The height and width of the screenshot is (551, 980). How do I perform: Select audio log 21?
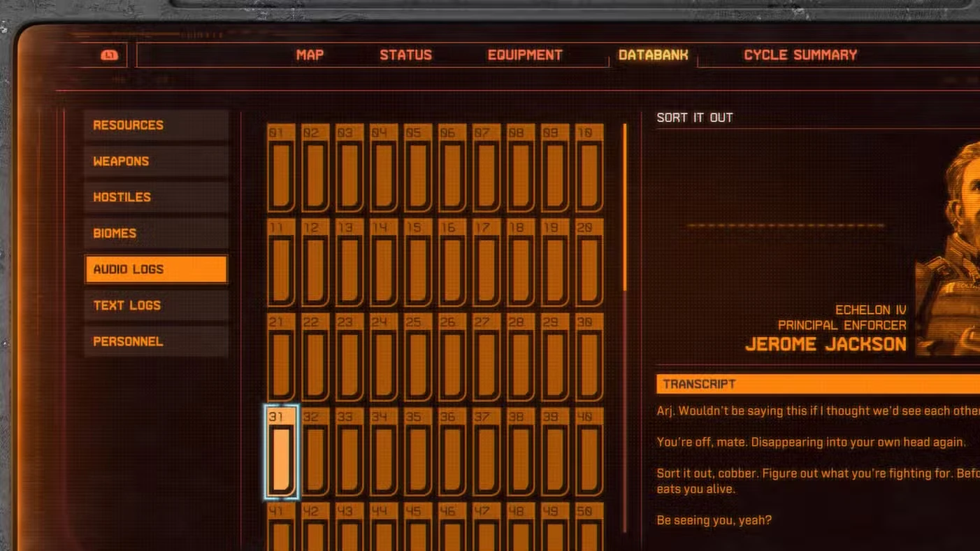coord(281,357)
